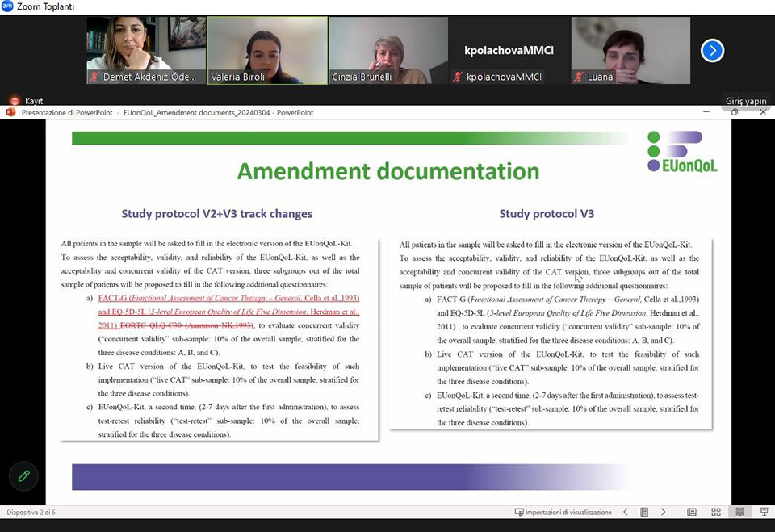Switch to Slide Sorter view icon
Screen dimensions: 775x532
pos(716,512)
